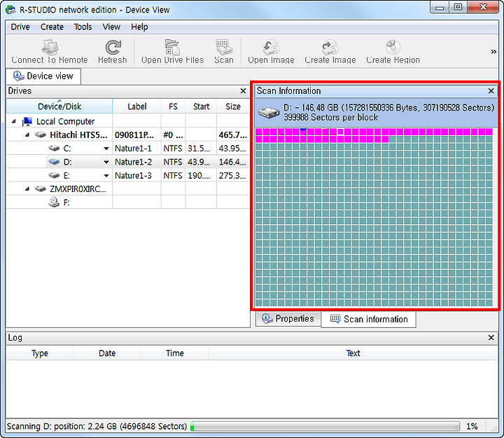Collapse the ZMXPIR0XIRC device node

click(27, 189)
